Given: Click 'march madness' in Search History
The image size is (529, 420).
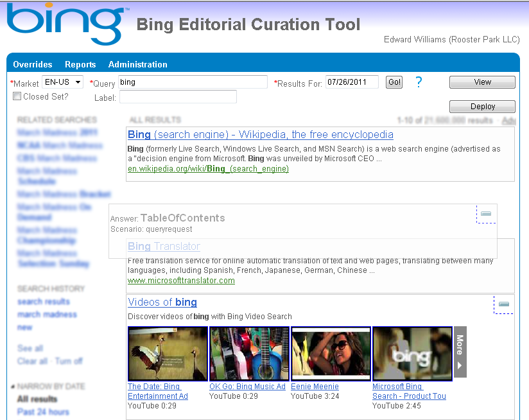Looking at the screenshot, I should (48, 315).
